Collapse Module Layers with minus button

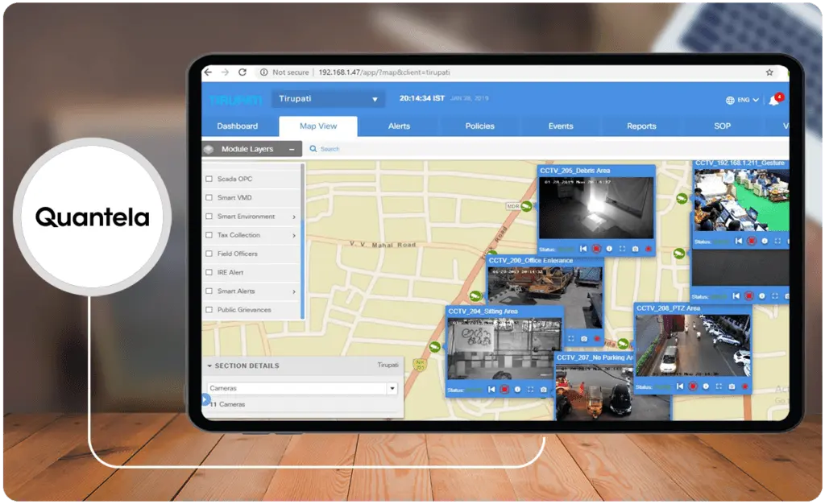pyautogui.click(x=292, y=149)
